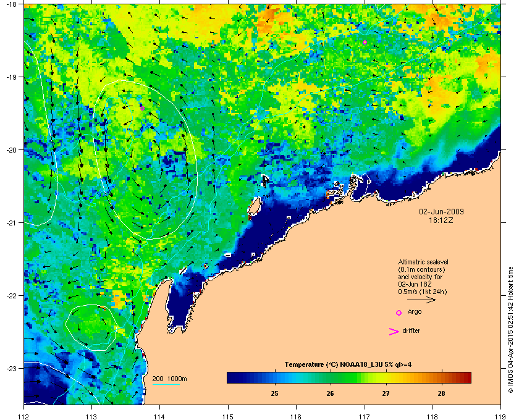Viewport: 519px width, 420px height.
Task: Click the date text 02-Jun-2009
Action: [441, 212]
